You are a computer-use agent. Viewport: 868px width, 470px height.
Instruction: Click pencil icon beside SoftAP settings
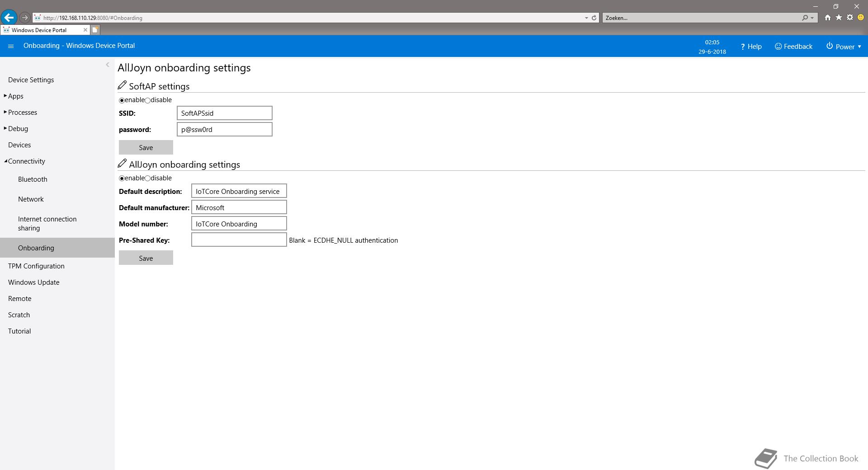tap(122, 85)
